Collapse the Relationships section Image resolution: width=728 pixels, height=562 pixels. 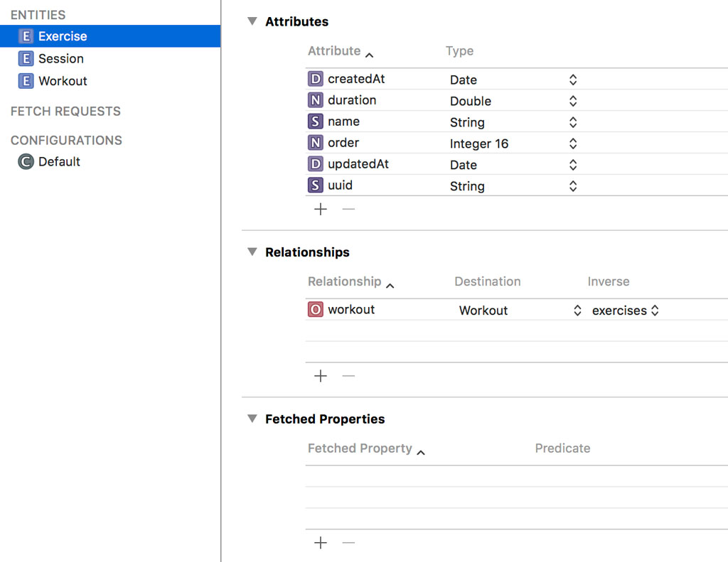(252, 252)
